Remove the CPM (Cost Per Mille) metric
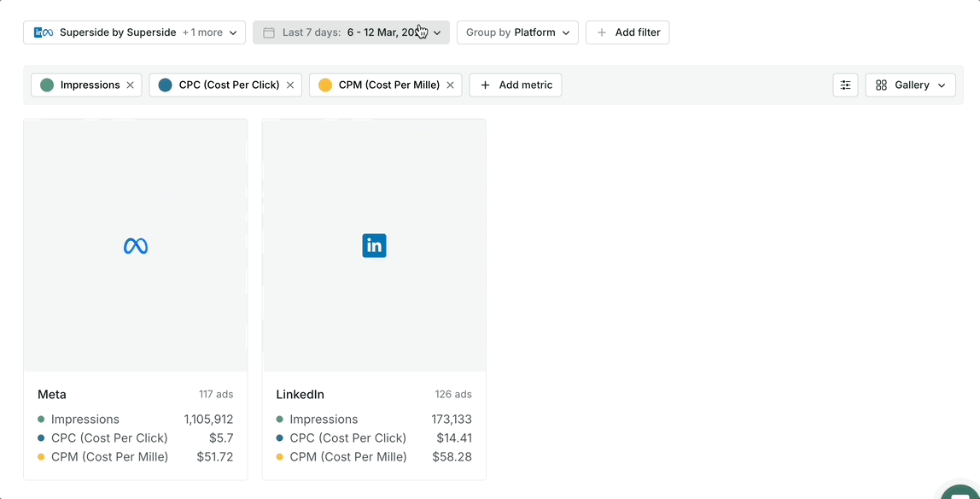Image resolution: width=980 pixels, height=499 pixels. click(x=450, y=85)
